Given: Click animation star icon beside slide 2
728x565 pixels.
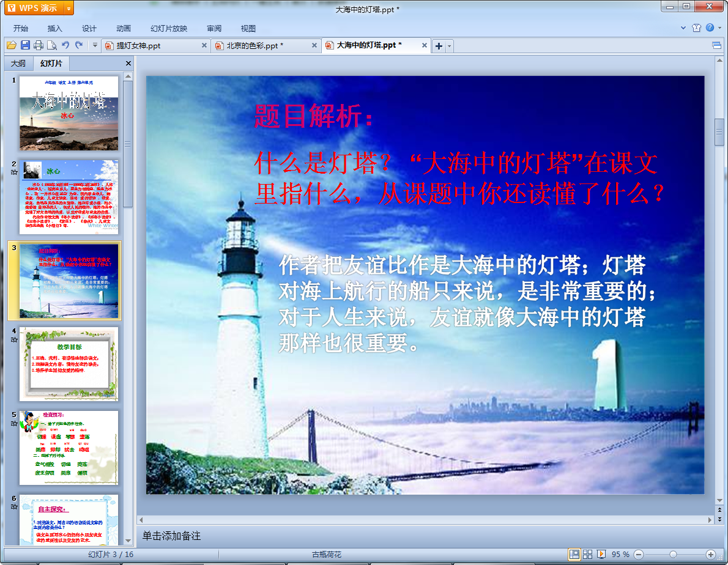Looking at the screenshot, I should click(14, 172).
